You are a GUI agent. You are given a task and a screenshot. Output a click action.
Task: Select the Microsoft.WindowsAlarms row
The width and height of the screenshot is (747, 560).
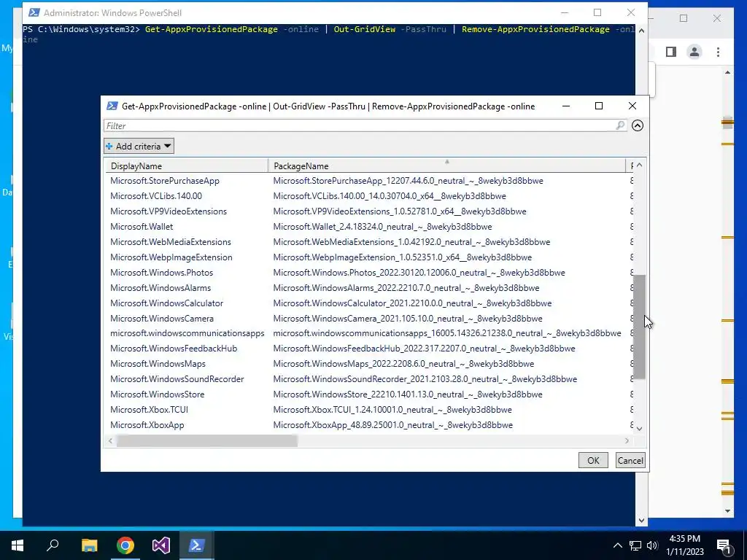(368, 287)
